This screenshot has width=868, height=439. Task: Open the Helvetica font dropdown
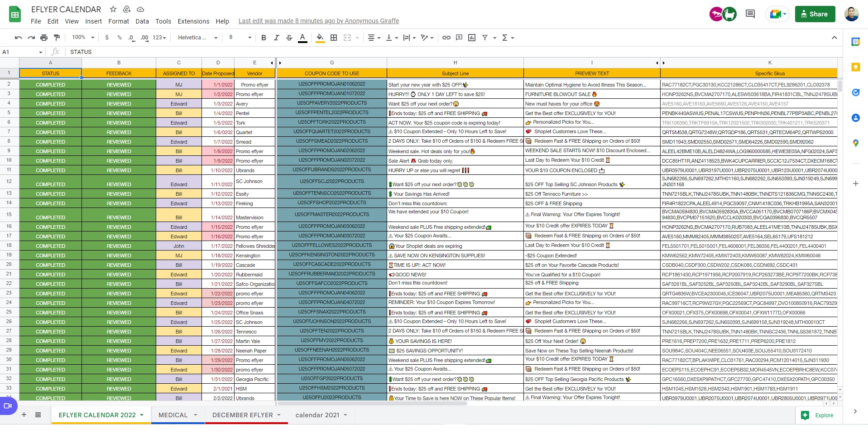(197, 38)
